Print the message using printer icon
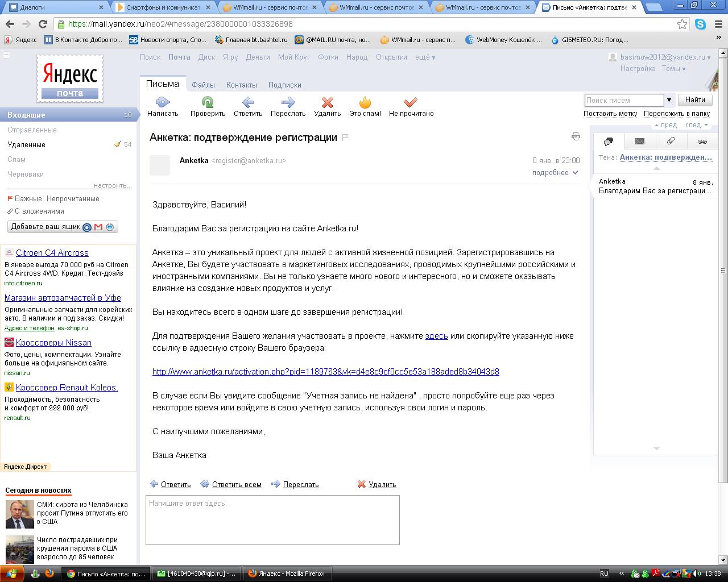728x582 pixels. pos(576,136)
